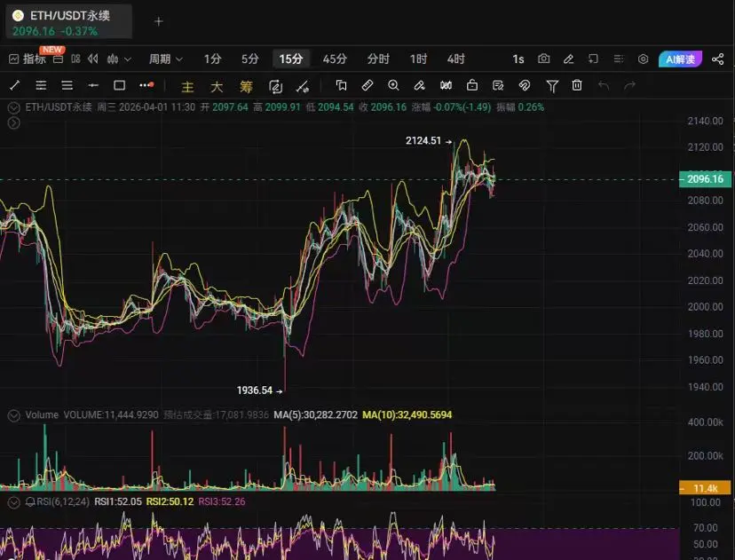
Task: Open the candlestick chart type dropdown
Action: click(x=119, y=59)
